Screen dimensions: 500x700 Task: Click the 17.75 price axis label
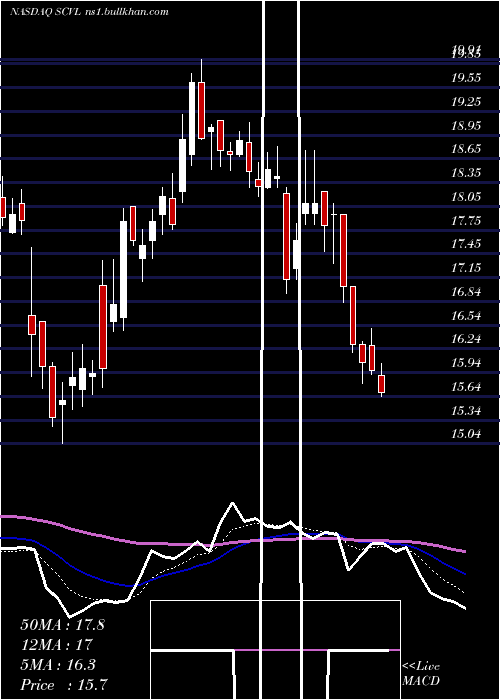pyautogui.click(x=466, y=221)
